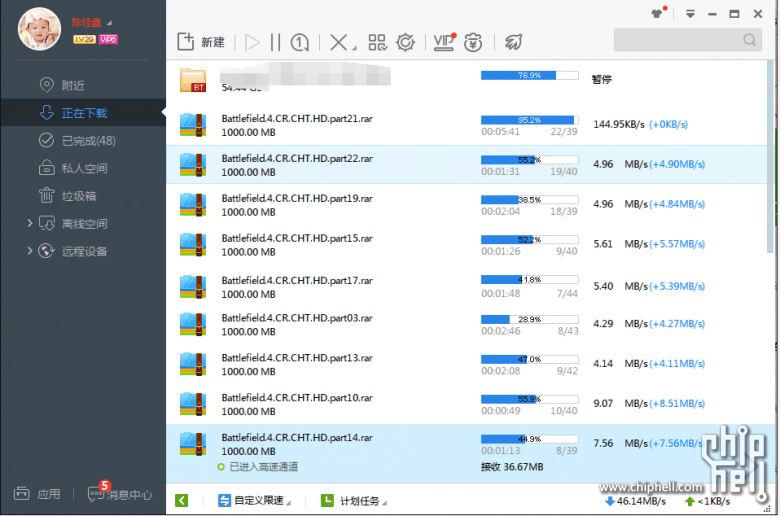
Task: Open the QR-code grid toolbar icon
Action: click(x=378, y=42)
